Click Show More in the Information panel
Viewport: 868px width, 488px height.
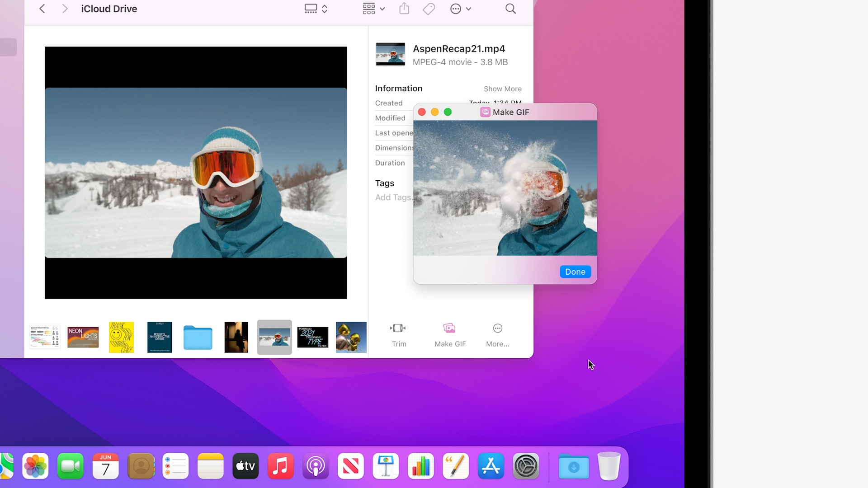[502, 89]
